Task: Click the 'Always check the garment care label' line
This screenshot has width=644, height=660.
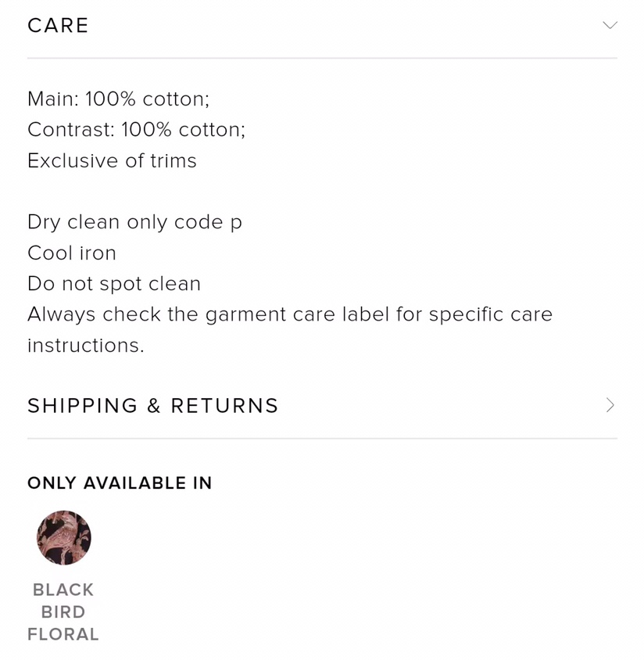Action: click(x=290, y=314)
